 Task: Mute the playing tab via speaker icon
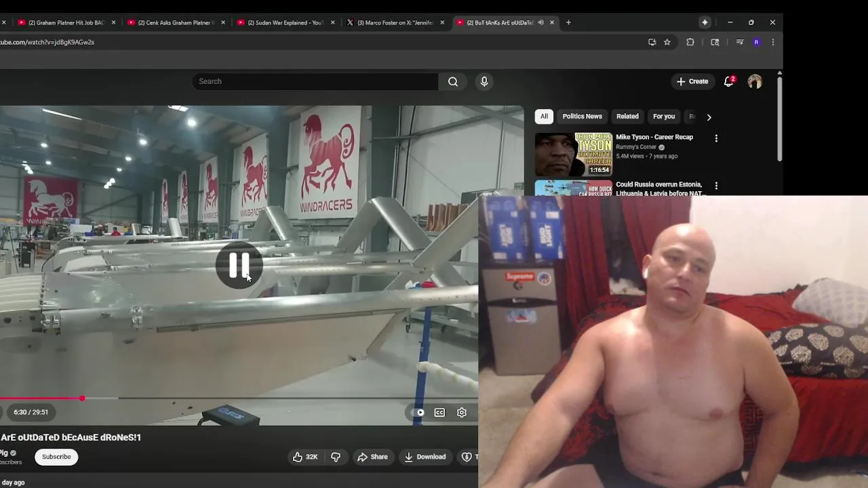(540, 22)
